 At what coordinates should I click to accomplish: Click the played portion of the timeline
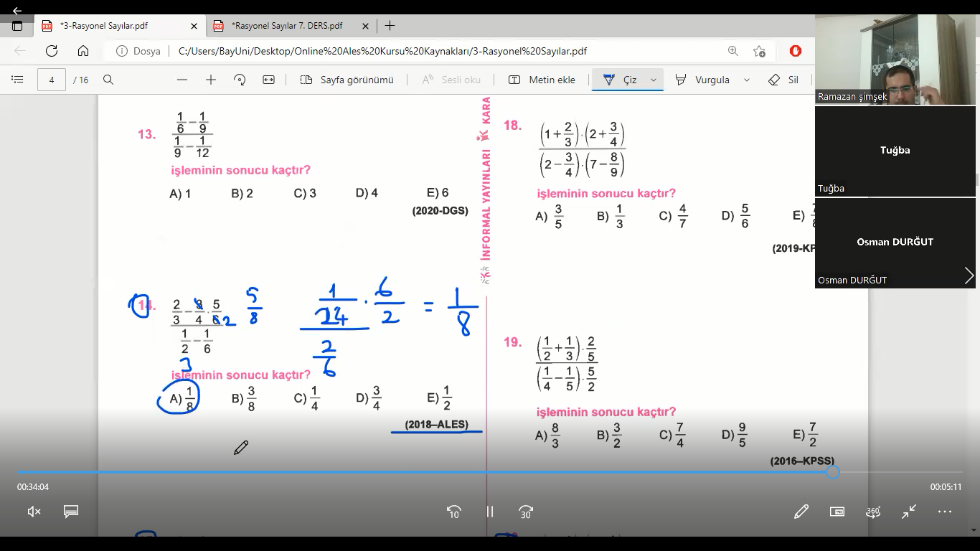coord(422,472)
